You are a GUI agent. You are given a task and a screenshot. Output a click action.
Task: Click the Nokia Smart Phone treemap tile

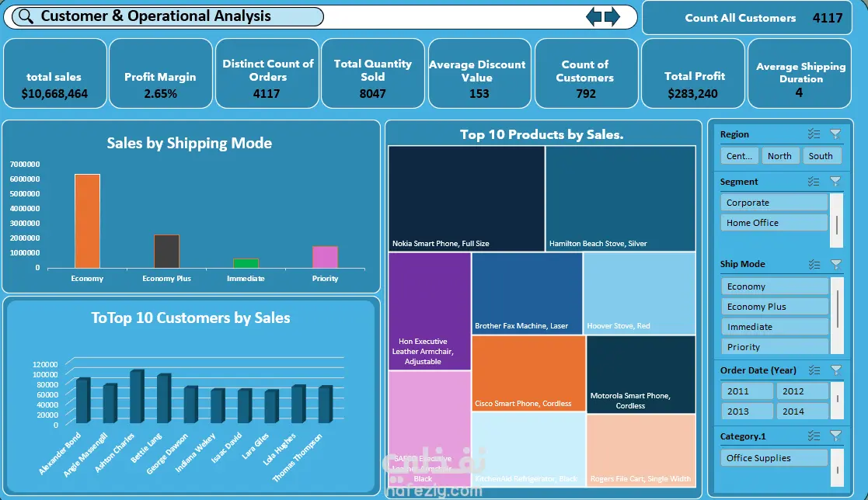(466, 199)
